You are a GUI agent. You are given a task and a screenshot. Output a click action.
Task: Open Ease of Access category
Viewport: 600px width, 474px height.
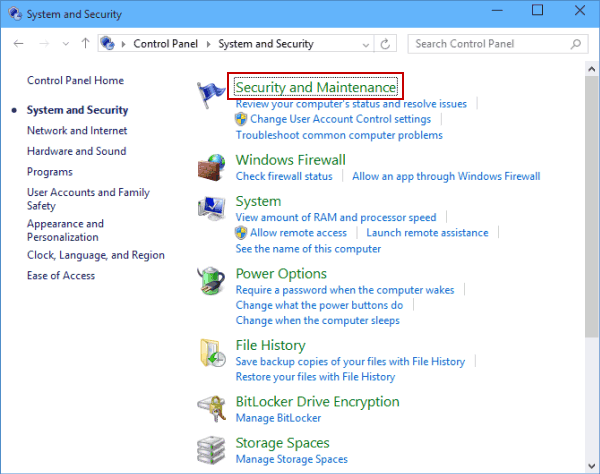click(61, 275)
